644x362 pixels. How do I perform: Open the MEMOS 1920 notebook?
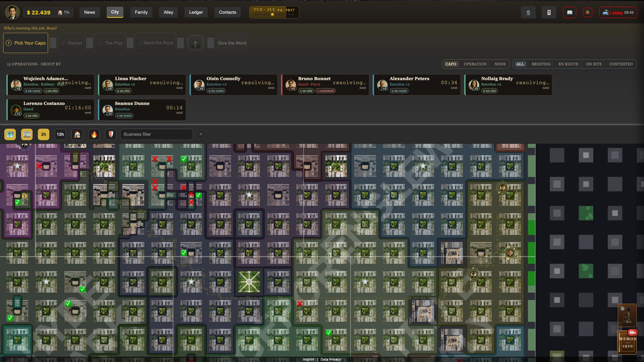(x=627, y=342)
